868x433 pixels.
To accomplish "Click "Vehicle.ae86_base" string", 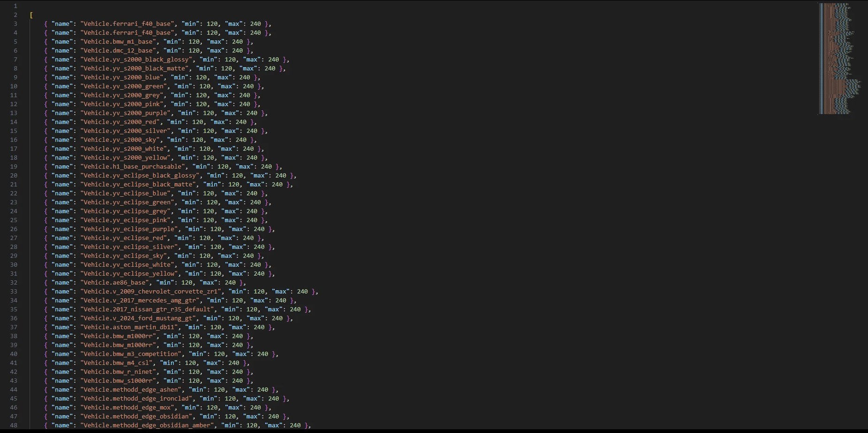I will (x=116, y=283).
